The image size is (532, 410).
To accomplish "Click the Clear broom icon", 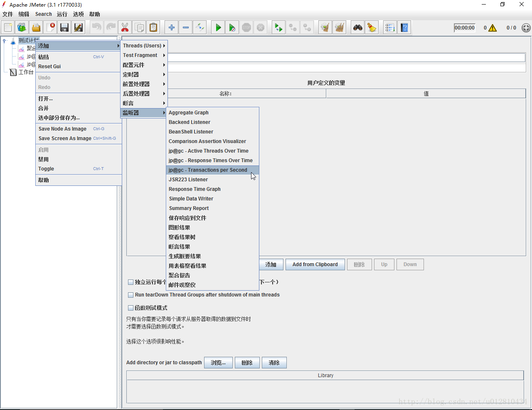I will (x=325, y=27).
